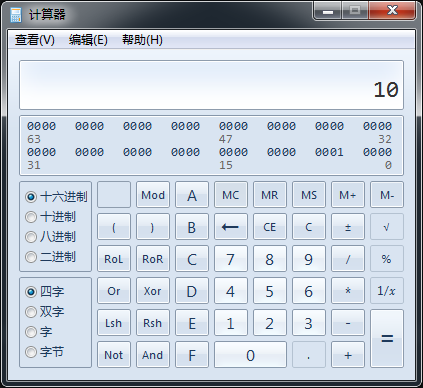
Task: Clear memory with the MC button
Action: click(231, 195)
